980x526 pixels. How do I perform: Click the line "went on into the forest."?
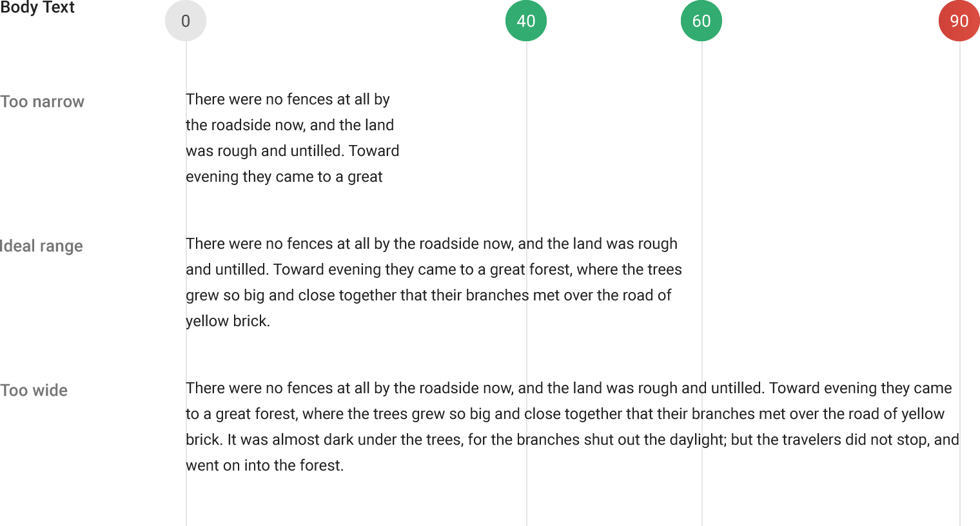264,465
